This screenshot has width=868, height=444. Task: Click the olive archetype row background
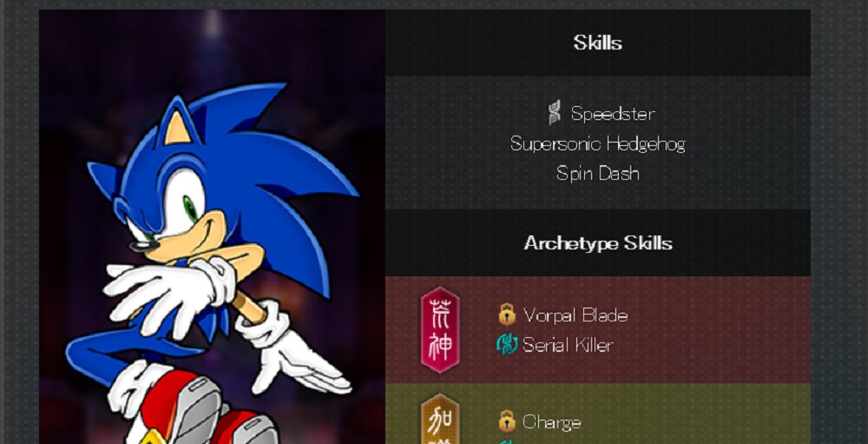[598, 414]
